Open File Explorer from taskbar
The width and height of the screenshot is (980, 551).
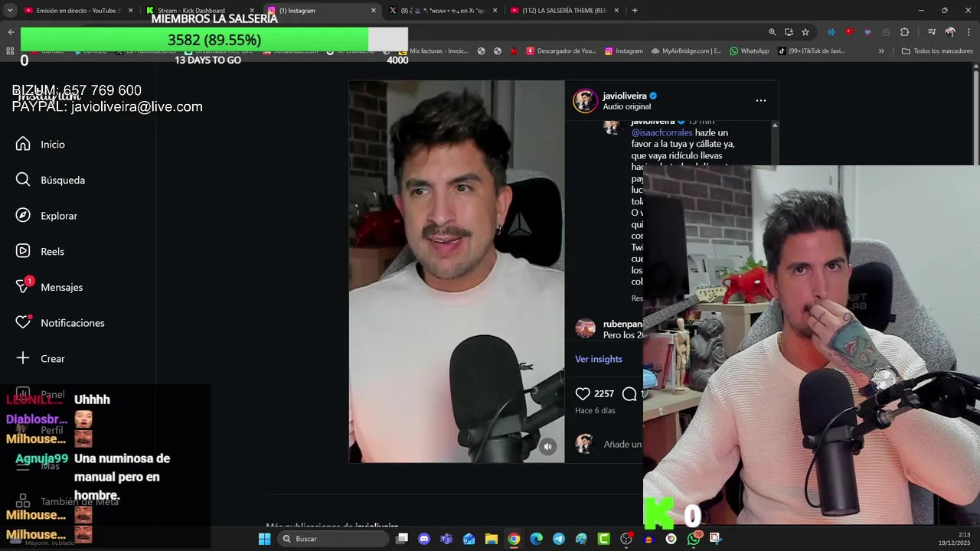point(492,539)
